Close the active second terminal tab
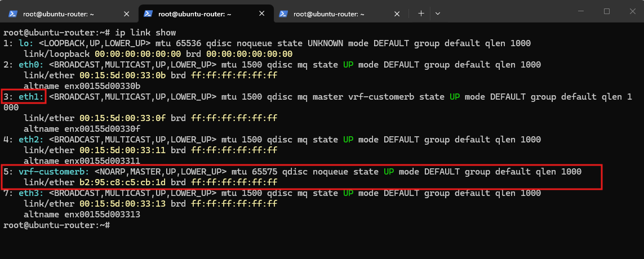 tap(261, 14)
